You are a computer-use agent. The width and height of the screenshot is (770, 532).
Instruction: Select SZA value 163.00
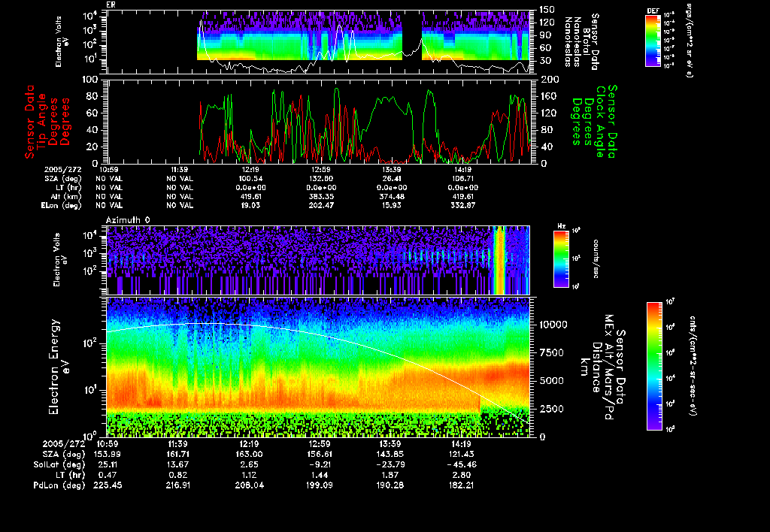(249, 455)
